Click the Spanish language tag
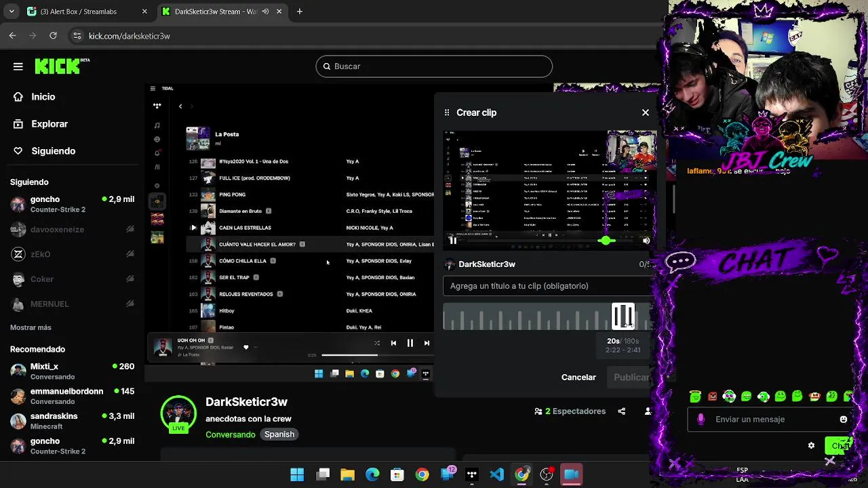Screen dimensions: 868x488 coord(279,434)
